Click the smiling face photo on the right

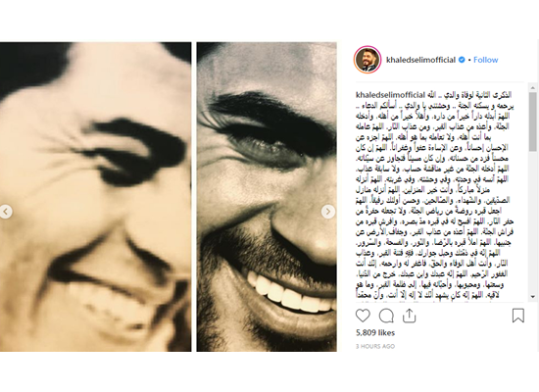click(x=267, y=197)
